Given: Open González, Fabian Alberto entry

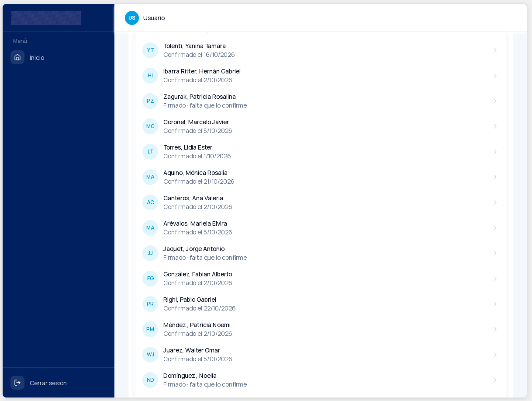Looking at the screenshot, I should [321, 279].
